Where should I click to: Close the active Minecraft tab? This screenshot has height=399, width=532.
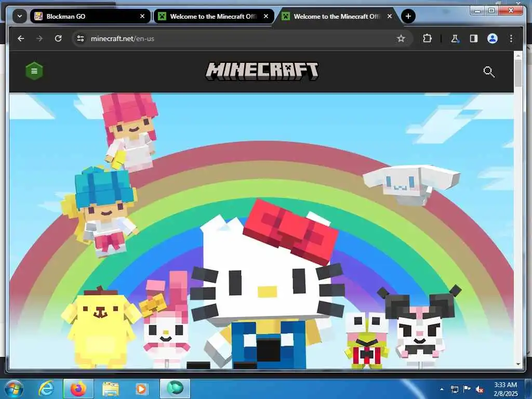pyautogui.click(x=390, y=16)
